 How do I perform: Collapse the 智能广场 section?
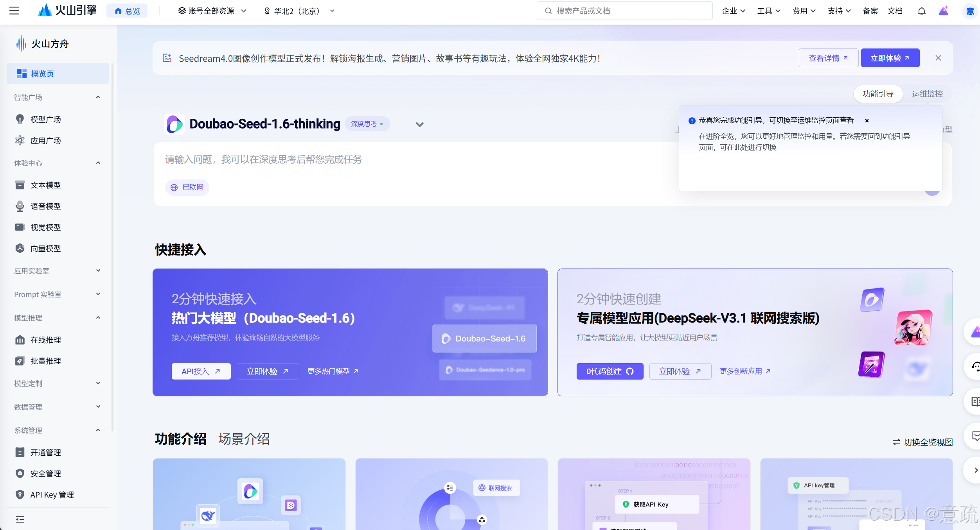coord(98,97)
